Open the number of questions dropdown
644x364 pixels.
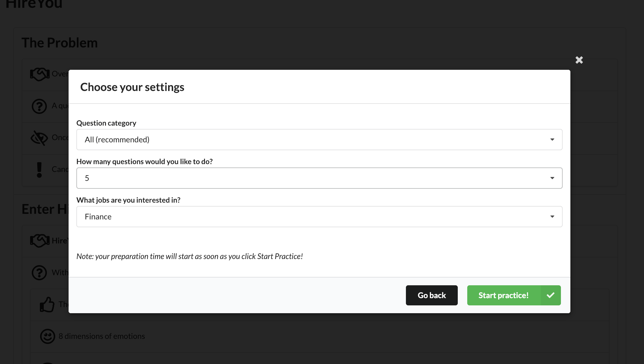coord(319,178)
